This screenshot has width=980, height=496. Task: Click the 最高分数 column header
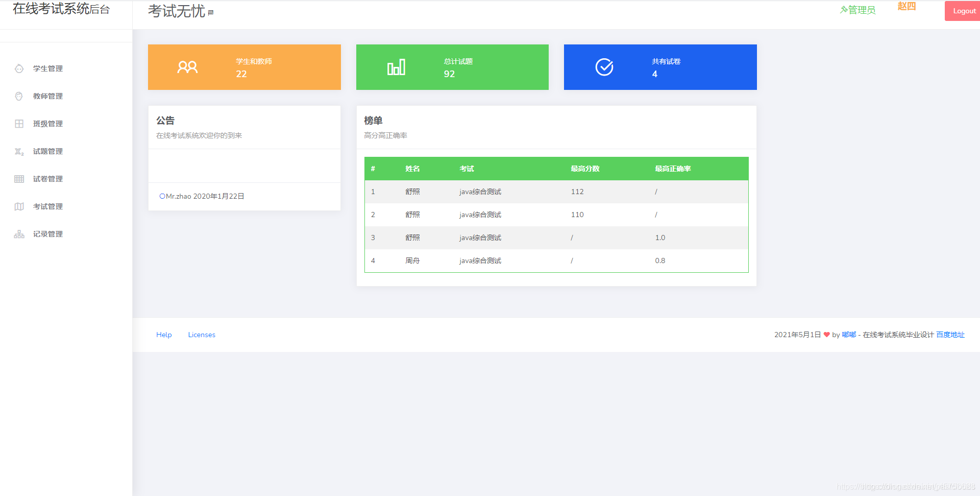click(585, 169)
